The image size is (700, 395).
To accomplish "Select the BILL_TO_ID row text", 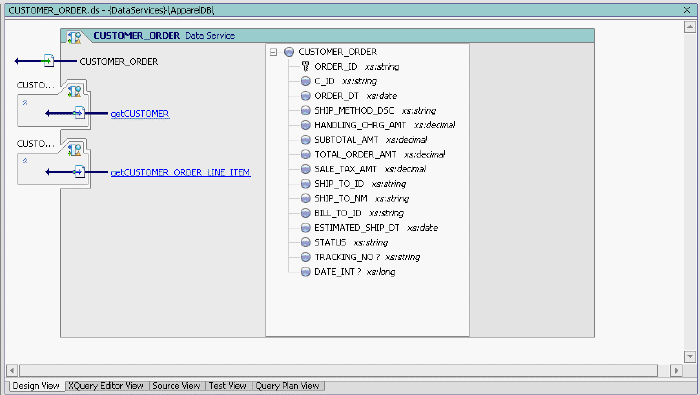I will pos(359,213).
